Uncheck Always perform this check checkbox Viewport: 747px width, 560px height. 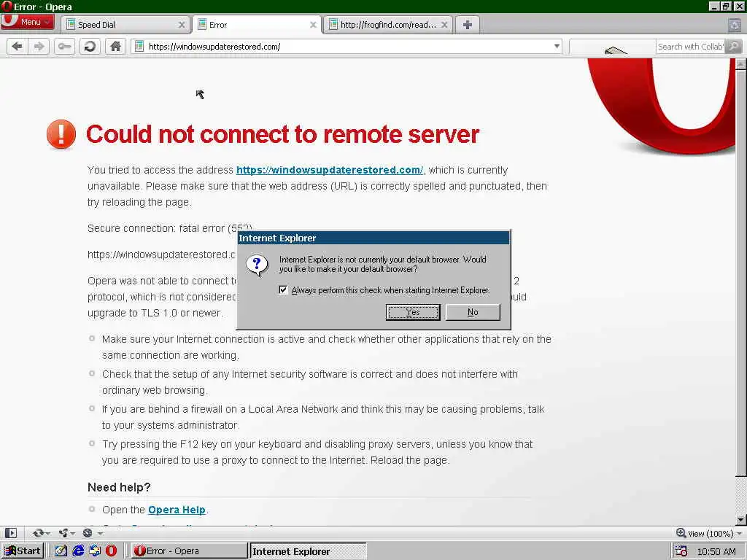(283, 289)
